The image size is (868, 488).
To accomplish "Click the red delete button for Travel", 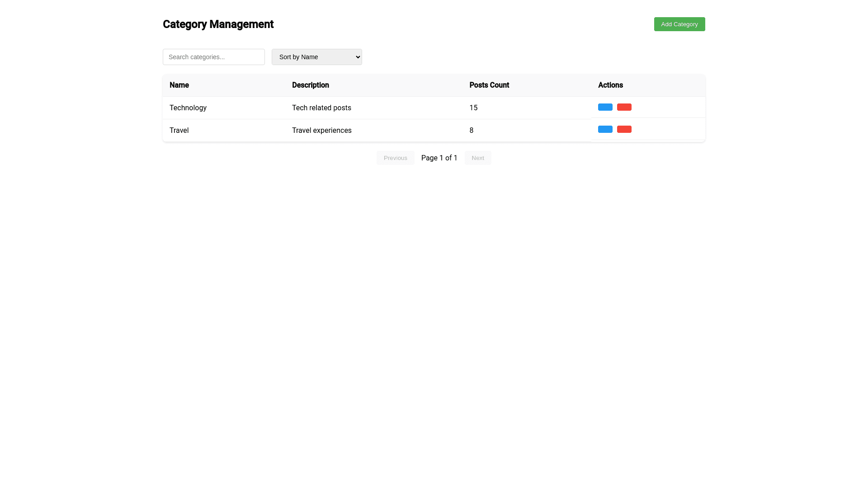I will tap(624, 129).
